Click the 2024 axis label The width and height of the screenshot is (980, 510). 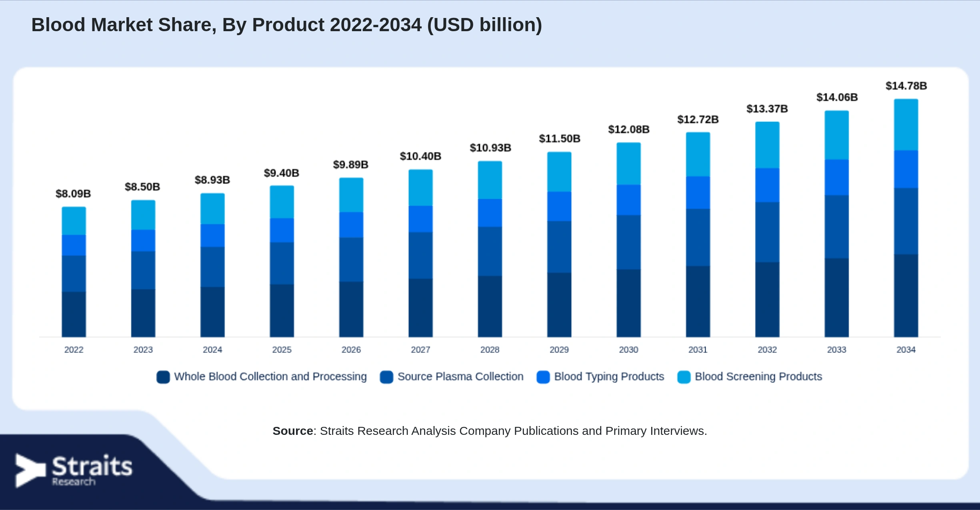(x=212, y=350)
